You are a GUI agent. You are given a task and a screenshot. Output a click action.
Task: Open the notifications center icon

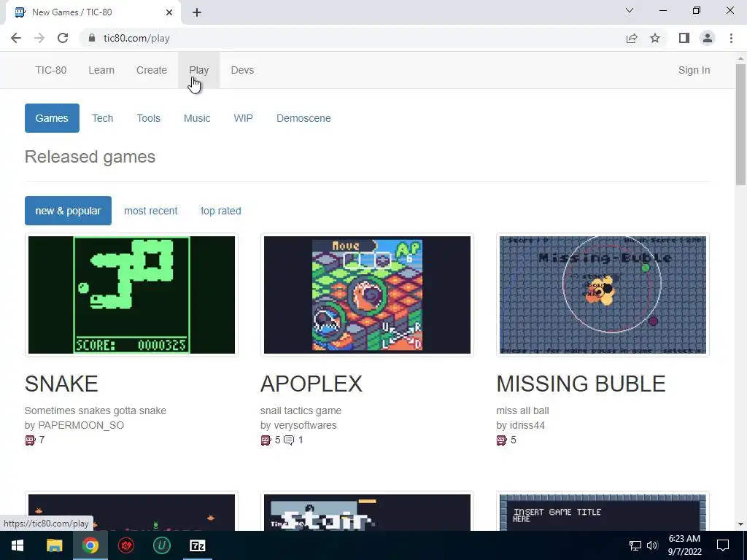point(723,545)
